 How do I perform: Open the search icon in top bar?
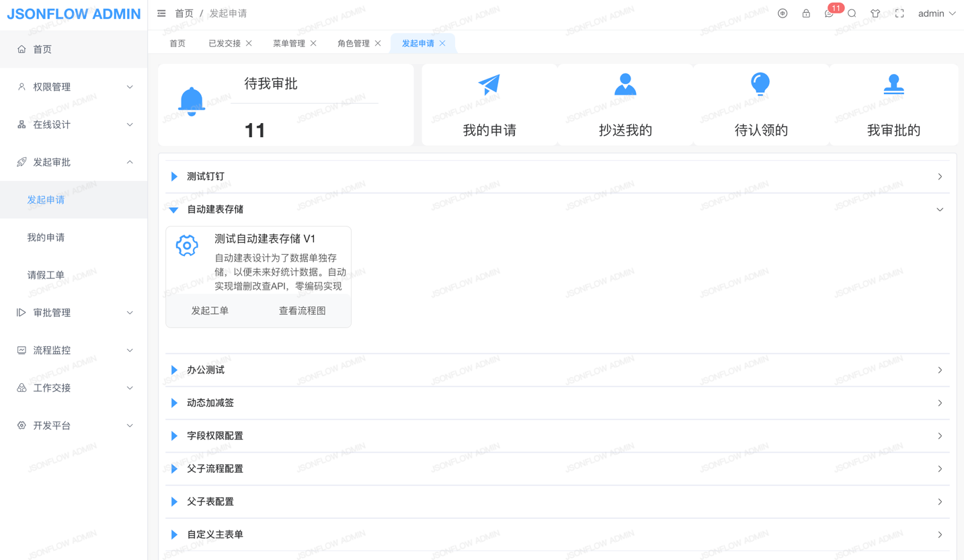point(852,13)
